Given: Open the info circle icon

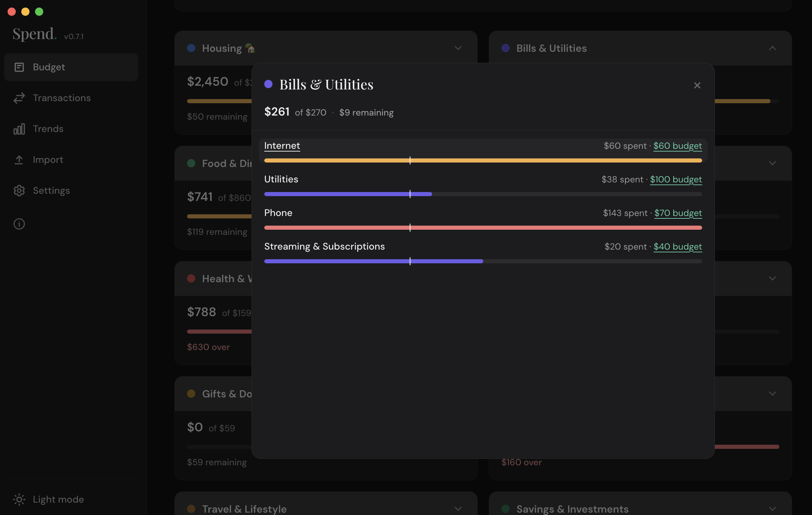Looking at the screenshot, I should [x=19, y=224].
